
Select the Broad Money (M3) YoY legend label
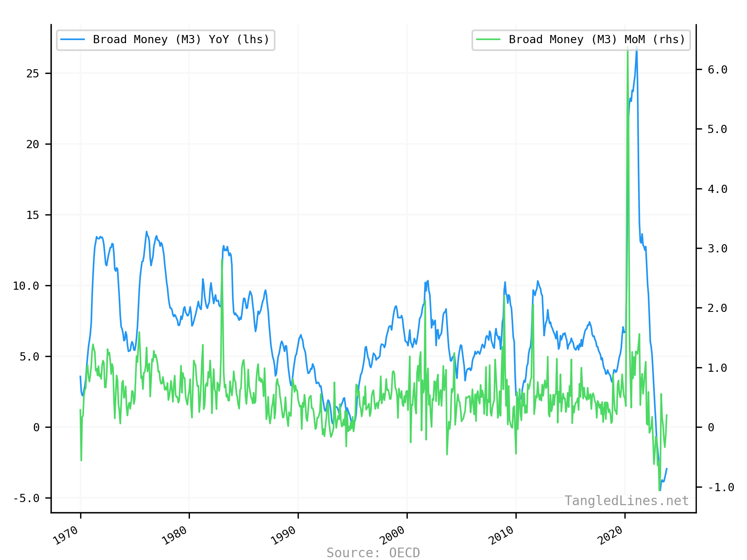click(181, 40)
